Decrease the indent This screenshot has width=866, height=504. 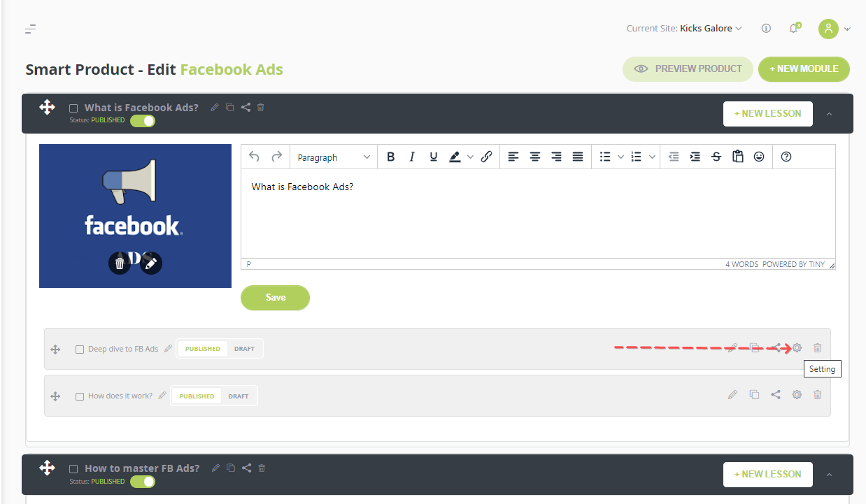tap(674, 157)
